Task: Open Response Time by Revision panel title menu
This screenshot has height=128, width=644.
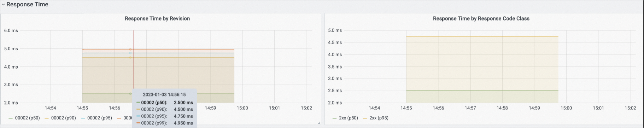Action: tap(157, 18)
